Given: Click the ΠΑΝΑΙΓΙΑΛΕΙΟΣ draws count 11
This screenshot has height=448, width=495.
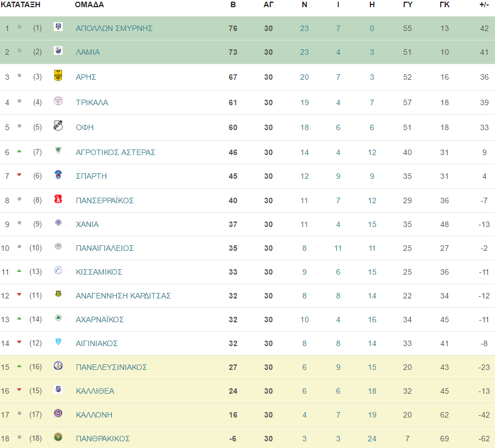Looking at the screenshot, I should click(338, 248).
